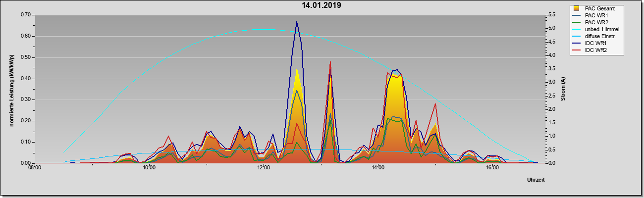Click the 12:00 label on the time axis
The height and width of the screenshot is (198, 644).
(x=264, y=168)
